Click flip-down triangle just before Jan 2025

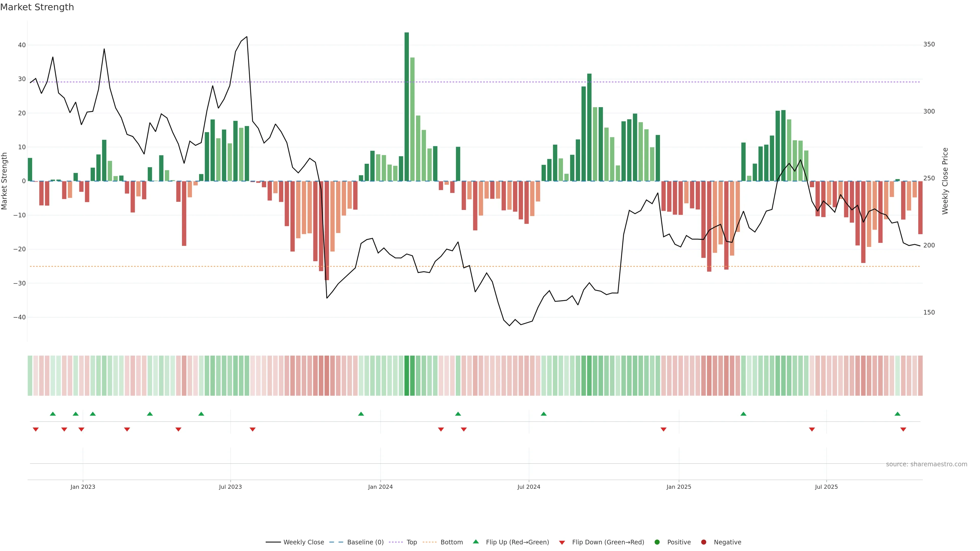click(x=664, y=429)
